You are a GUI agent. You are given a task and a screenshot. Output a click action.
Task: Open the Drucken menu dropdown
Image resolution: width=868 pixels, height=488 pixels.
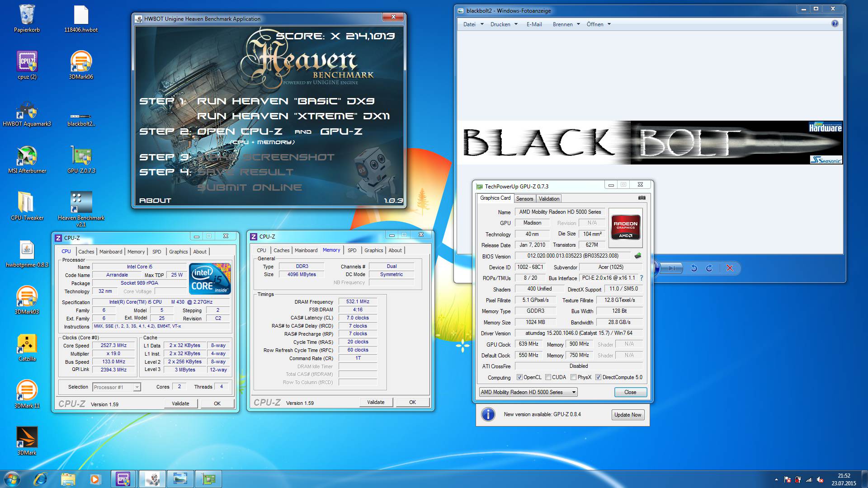click(504, 24)
